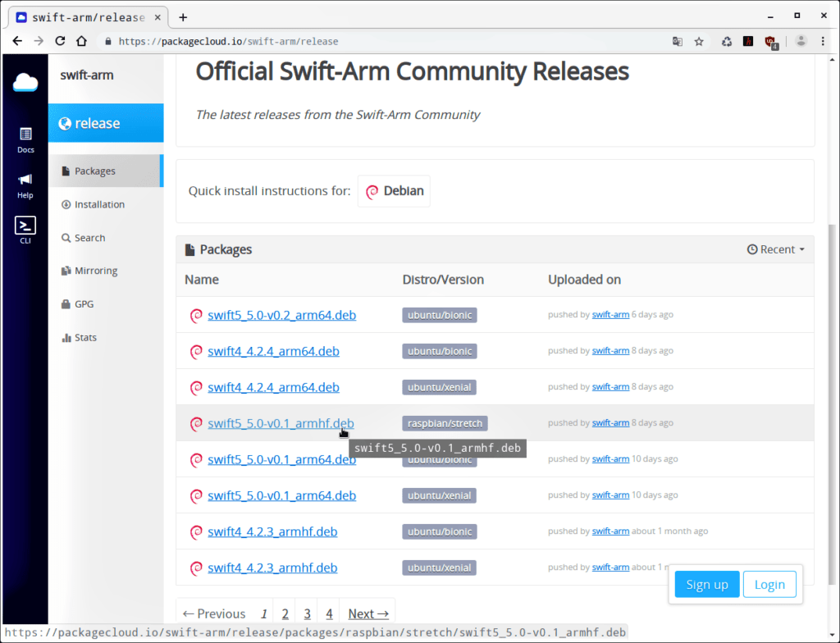
Task: Go to the Next page of packages
Action: [x=367, y=613]
